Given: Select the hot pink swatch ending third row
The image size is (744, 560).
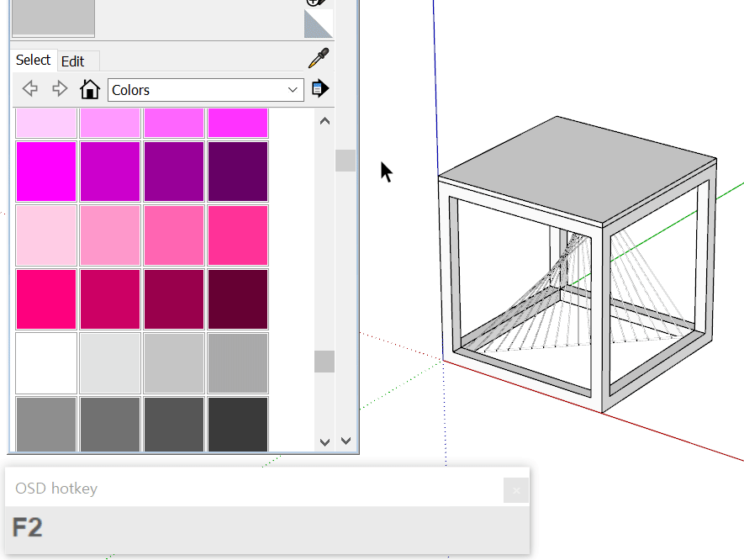Looking at the screenshot, I should click(238, 235).
